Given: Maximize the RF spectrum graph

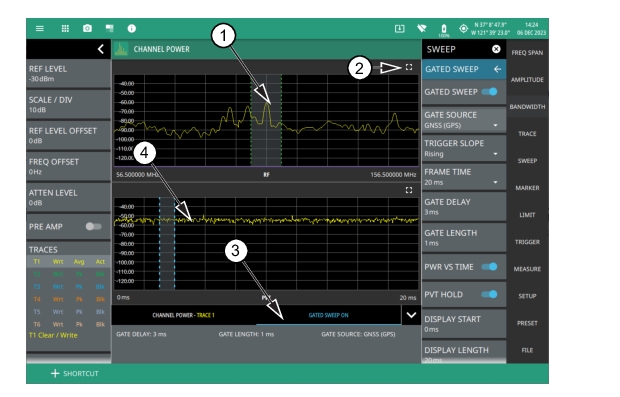Looking at the screenshot, I should [x=409, y=67].
